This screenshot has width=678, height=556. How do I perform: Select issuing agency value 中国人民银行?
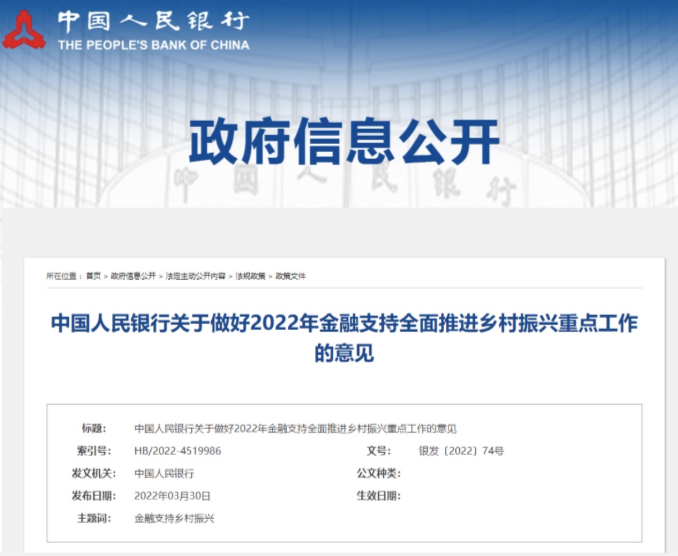(x=164, y=473)
